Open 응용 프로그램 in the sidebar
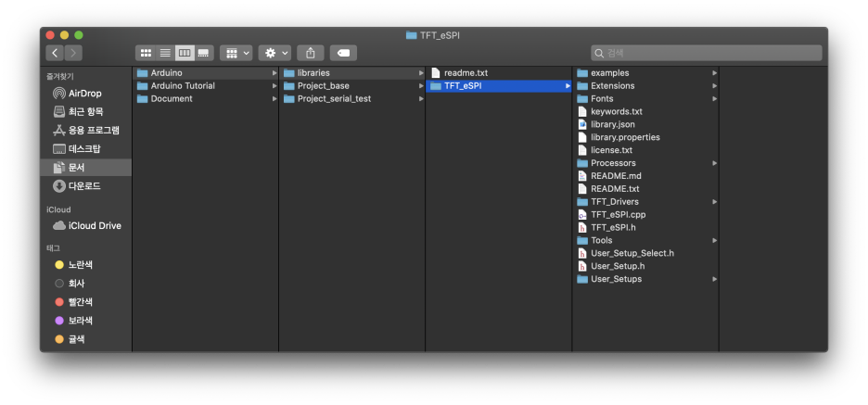868x405 pixels. 86,131
